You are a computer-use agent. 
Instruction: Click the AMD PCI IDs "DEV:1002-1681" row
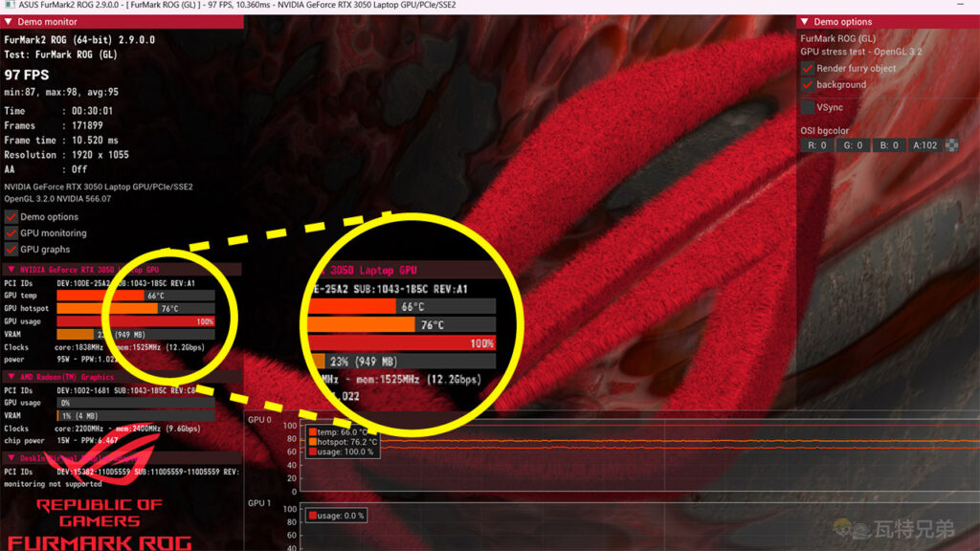pos(126,390)
